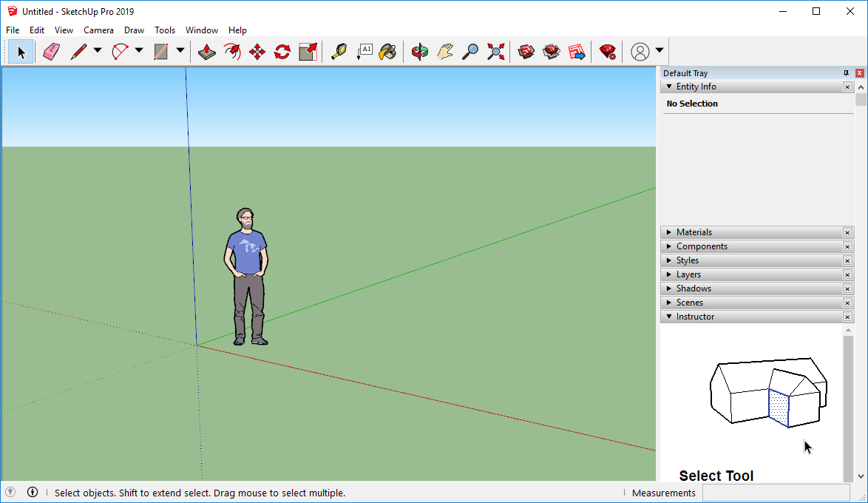Click the Select Tool house illustration

coord(768,393)
